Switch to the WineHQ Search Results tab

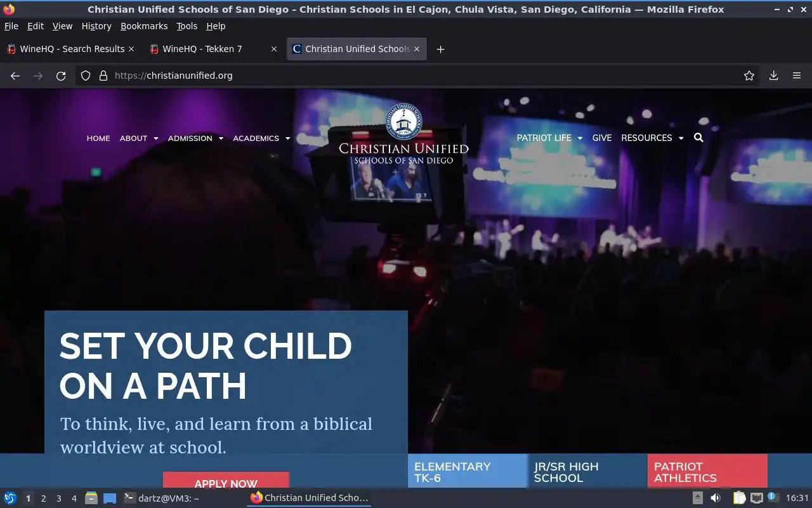[x=70, y=49]
